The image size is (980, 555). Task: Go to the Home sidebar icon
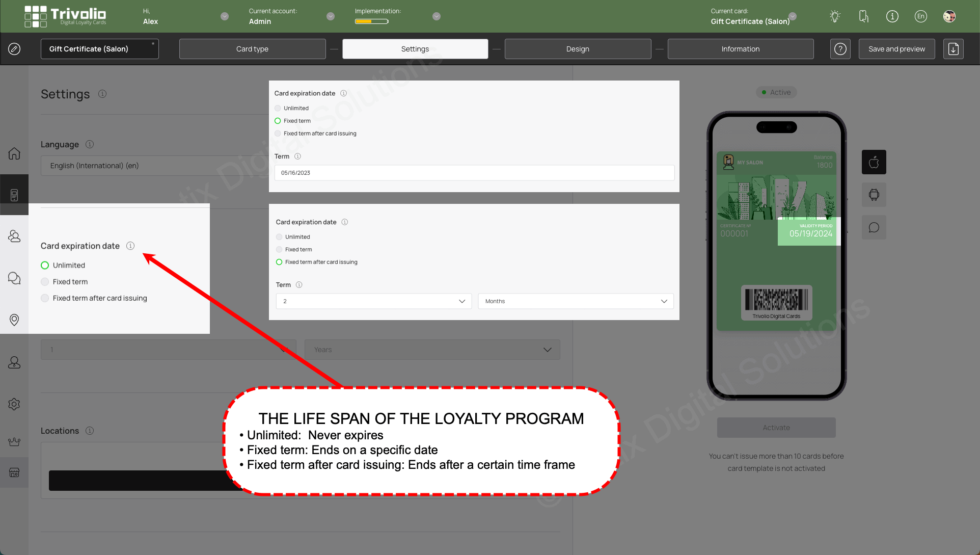point(14,153)
